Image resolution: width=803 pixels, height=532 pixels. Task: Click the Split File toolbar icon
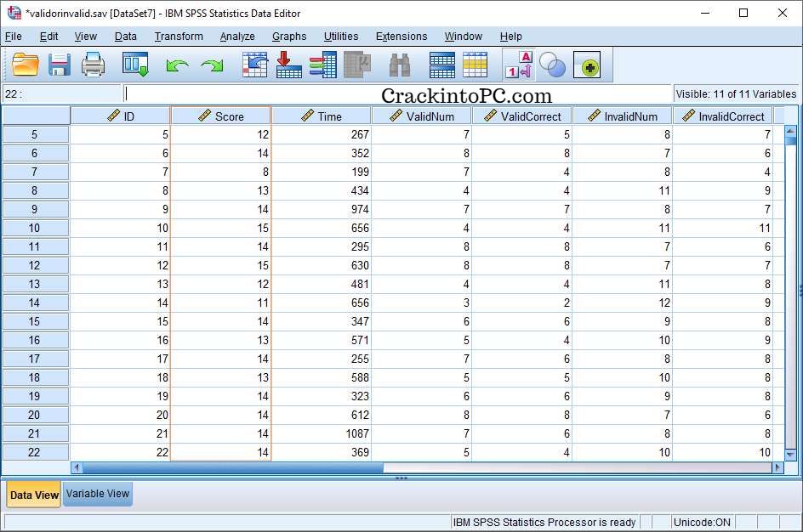tap(442, 65)
